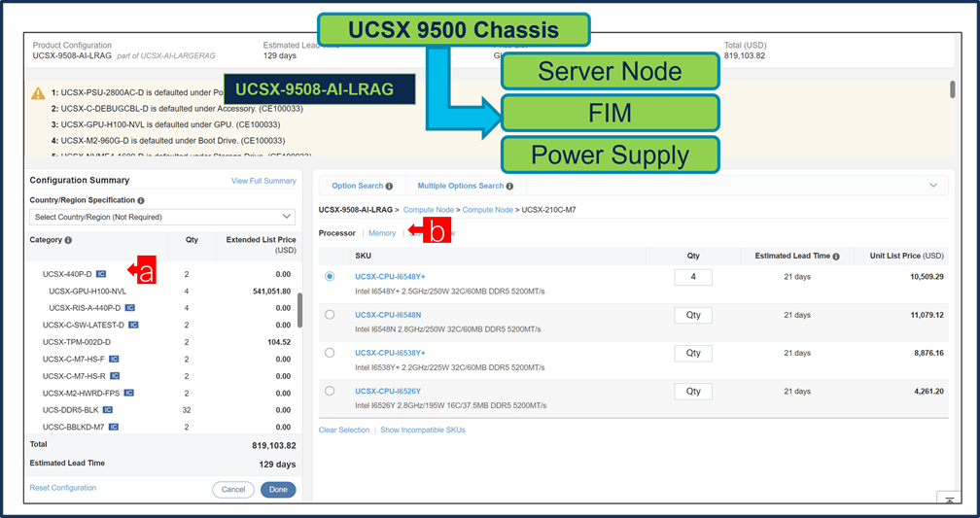Click Reset Configuration link
The height and width of the screenshot is (518, 980).
pyautogui.click(x=63, y=487)
